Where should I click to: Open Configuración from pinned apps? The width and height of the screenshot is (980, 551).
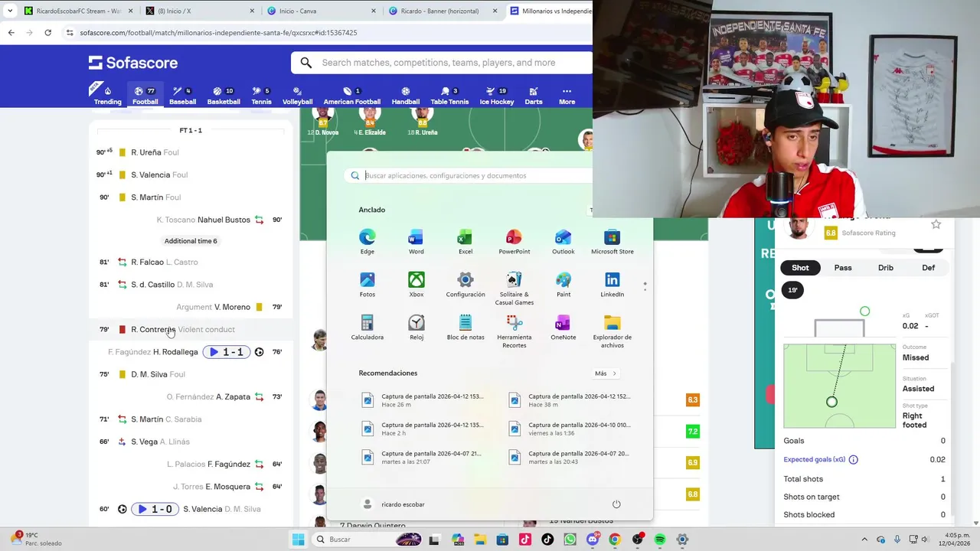pyautogui.click(x=465, y=284)
